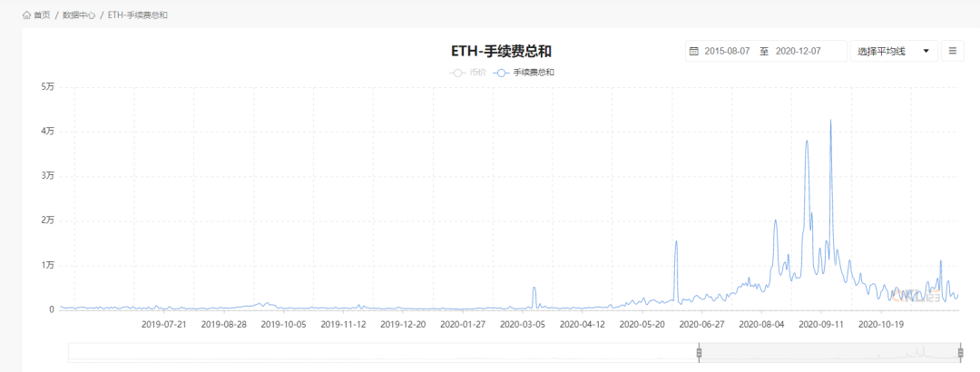
Task: Click x-axis label 2019-08-28
Action: point(224,325)
